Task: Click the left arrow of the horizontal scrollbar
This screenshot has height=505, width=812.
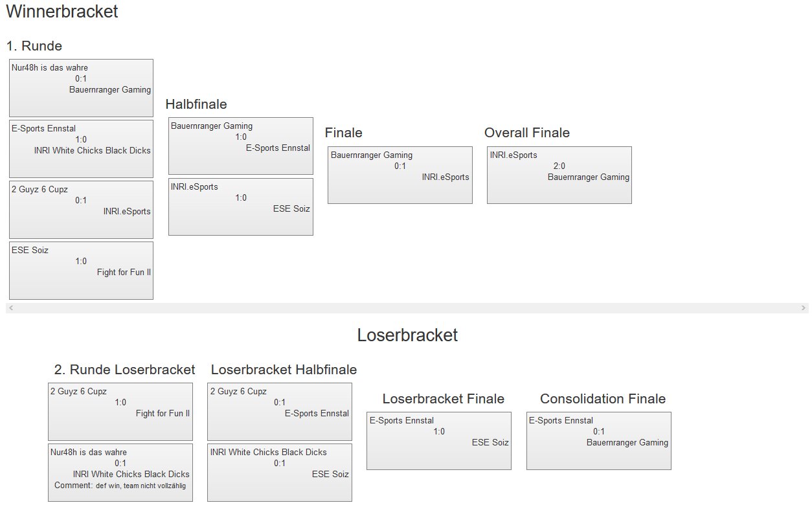Action: (x=10, y=308)
